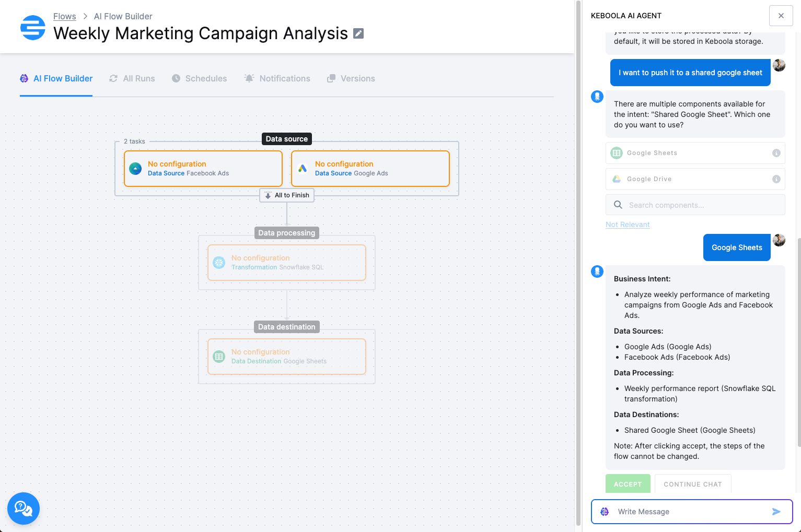Open the Versions tab
Screen dimensions: 801x532
click(x=351, y=79)
